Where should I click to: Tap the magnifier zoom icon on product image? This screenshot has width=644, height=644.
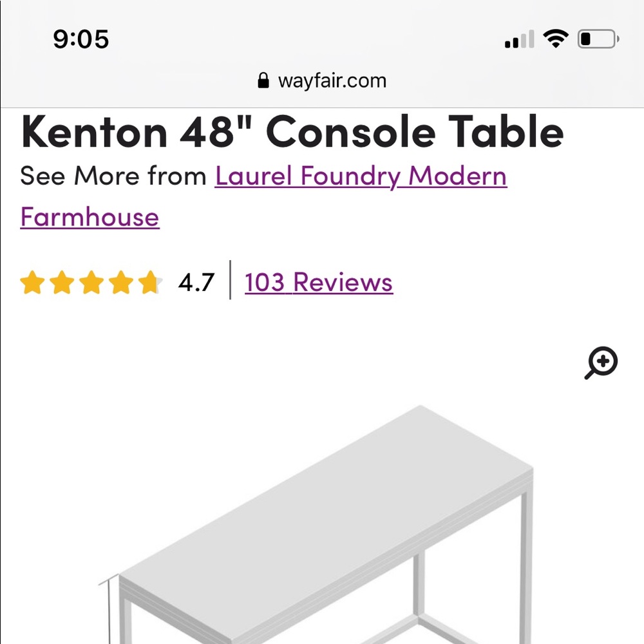click(601, 363)
